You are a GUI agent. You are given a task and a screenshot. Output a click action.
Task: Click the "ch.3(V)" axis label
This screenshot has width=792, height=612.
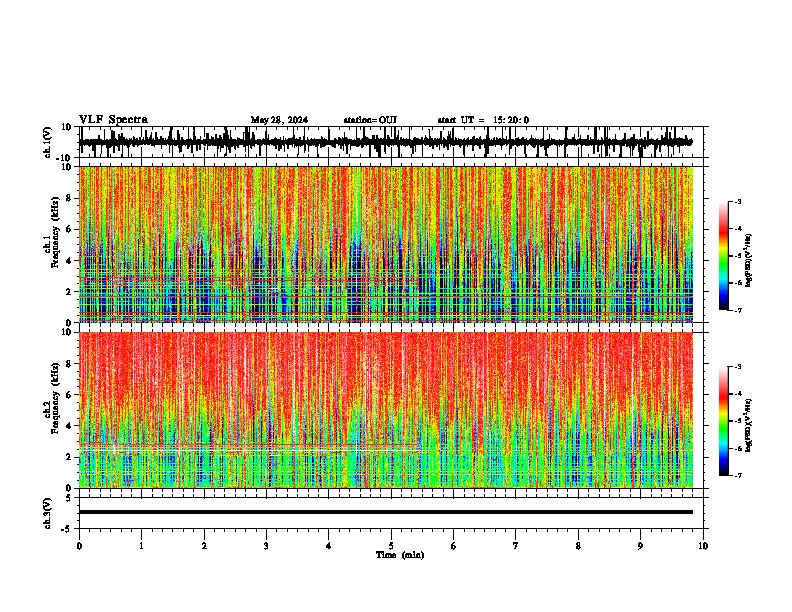pos(48,513)
